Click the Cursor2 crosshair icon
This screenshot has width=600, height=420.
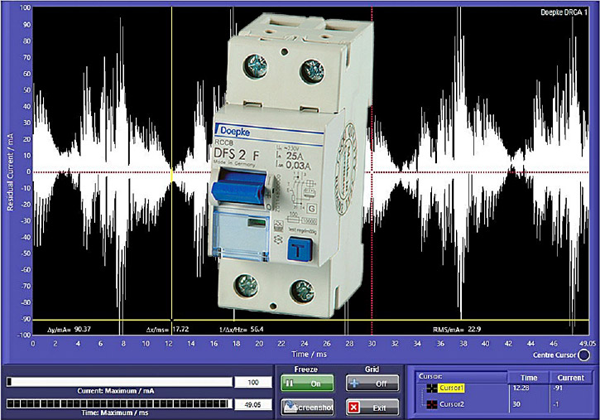433,404
